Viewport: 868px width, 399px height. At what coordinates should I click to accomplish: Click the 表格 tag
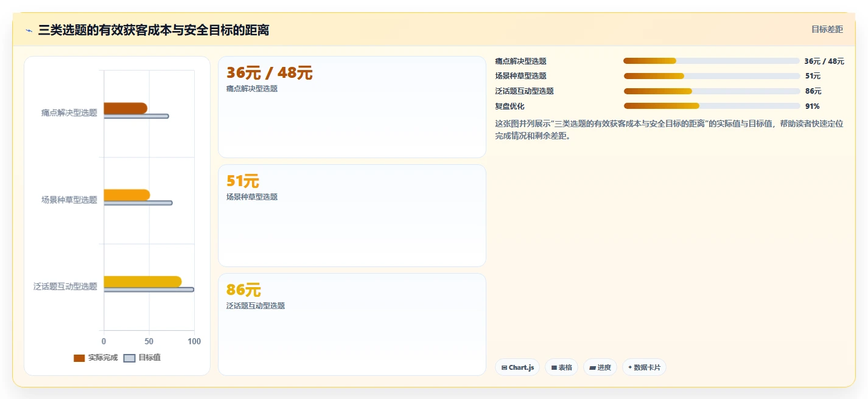coord(561,367)
